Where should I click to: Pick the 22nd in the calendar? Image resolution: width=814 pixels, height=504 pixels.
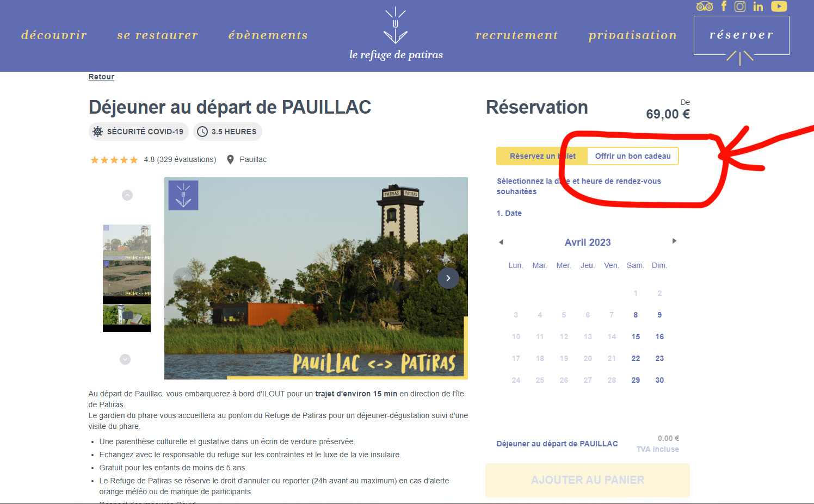tap(636, 358)
